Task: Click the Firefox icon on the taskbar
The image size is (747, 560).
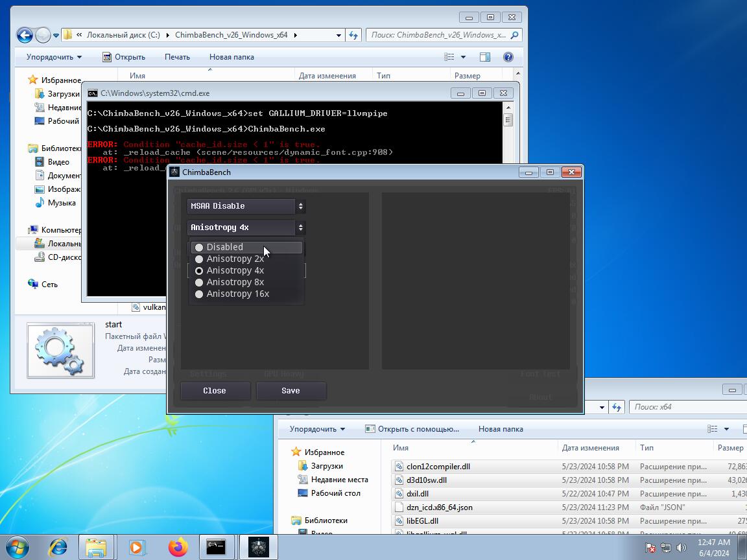Action: pos(178,547)
